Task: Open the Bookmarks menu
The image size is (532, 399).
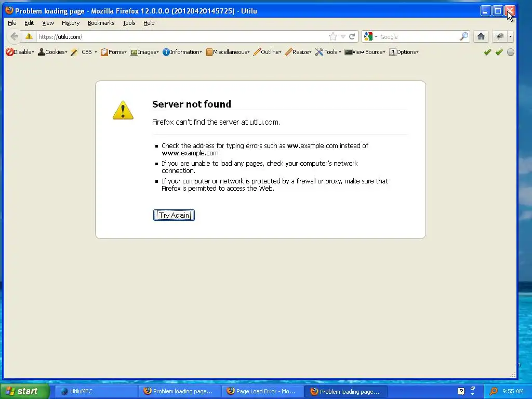Action: (x=101, y=23)
